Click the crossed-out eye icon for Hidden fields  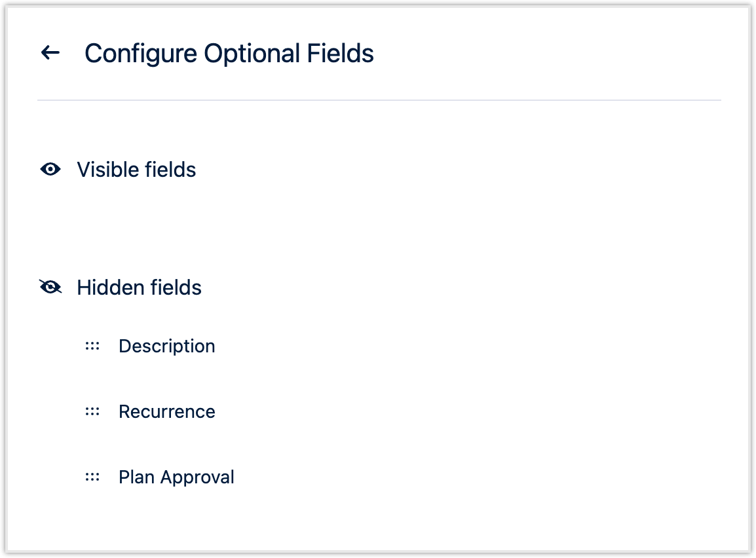click(50, 288)
